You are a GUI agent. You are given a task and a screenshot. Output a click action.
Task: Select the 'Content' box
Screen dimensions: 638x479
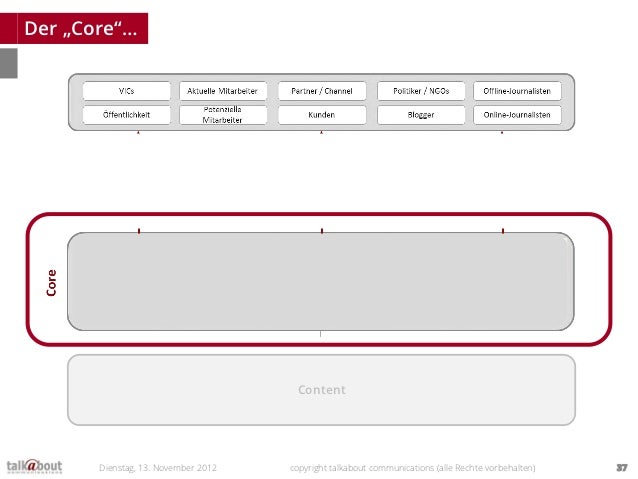pos(321,390)
